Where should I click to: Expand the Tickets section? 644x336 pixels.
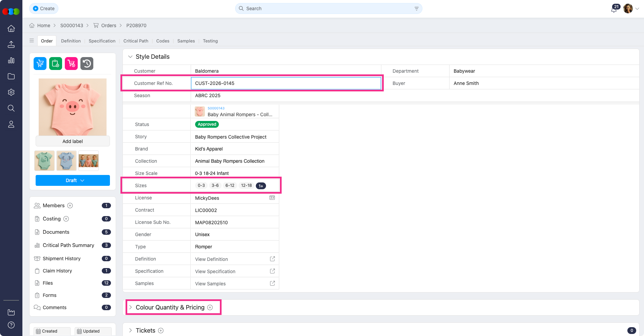tap(130, 331)
